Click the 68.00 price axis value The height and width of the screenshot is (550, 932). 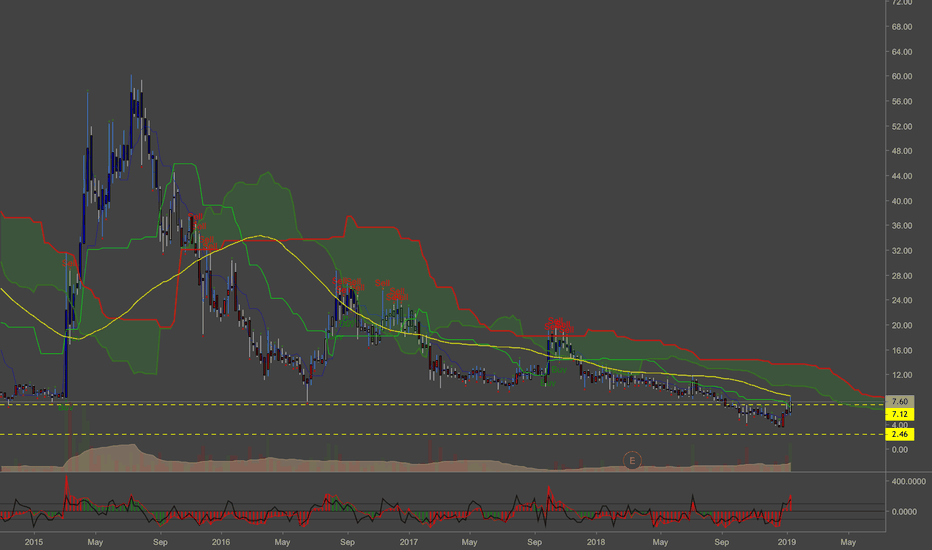(902, 27)
